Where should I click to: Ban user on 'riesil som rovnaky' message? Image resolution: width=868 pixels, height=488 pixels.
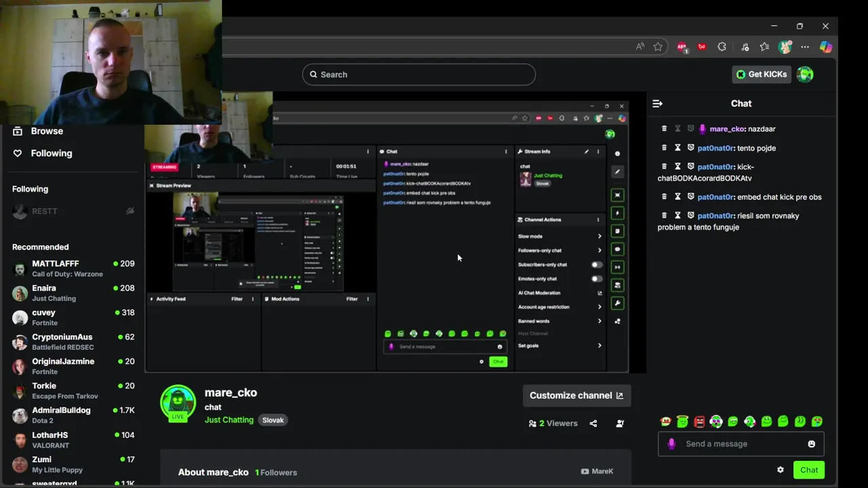click(x=691, y=216)
